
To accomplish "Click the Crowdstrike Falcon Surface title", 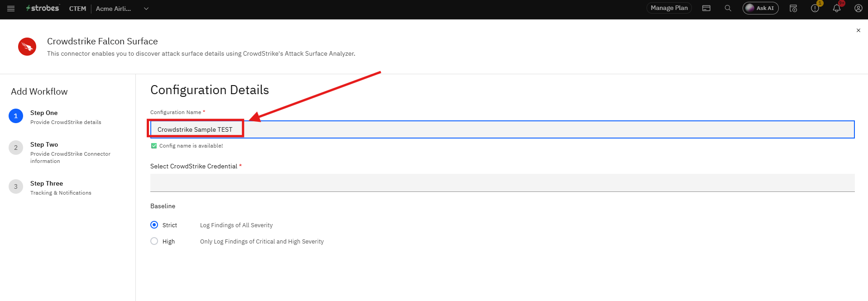I will pyautogui.click(x=102, y=41).
